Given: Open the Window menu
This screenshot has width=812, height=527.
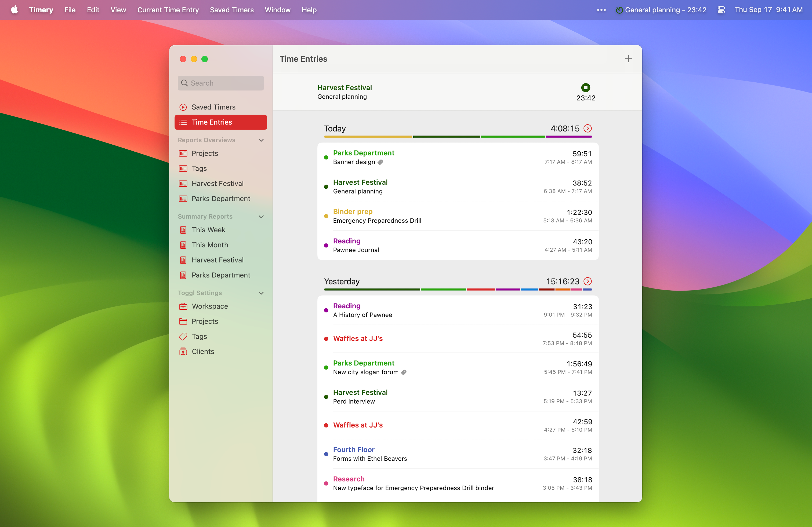Looking at the screenshot, I should (x=277, y=10).
